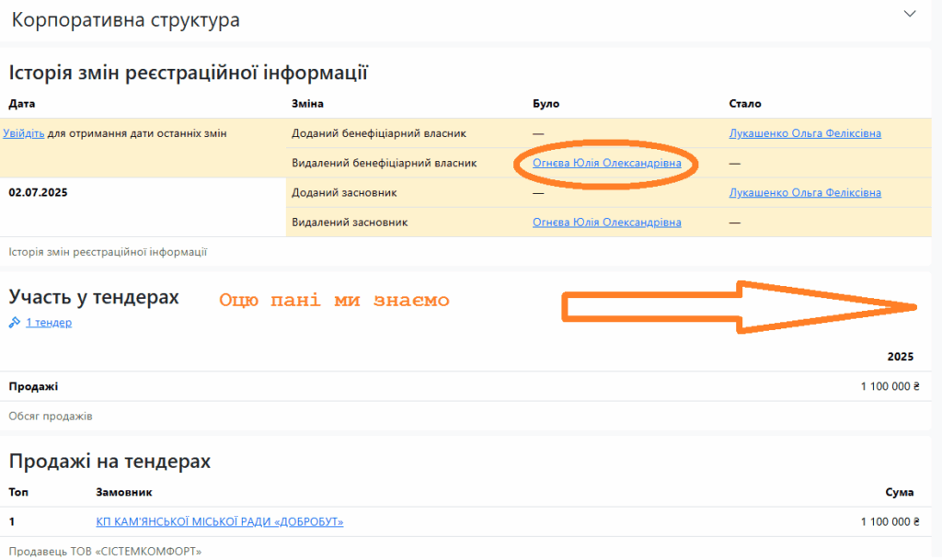The height and width of the screenshot is (560, 942).
Task: Open circled Огнєва Юлія Олександрівна beneficiary link
Action: tap(606, 163)
